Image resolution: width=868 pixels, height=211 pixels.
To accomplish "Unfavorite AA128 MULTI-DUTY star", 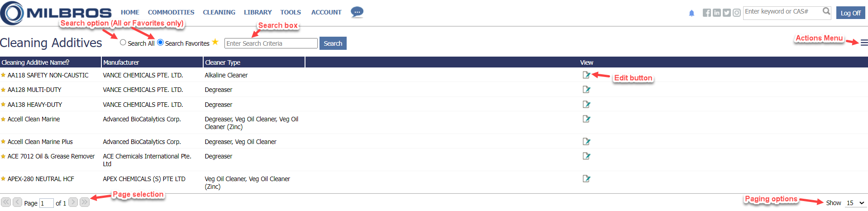I will coord(3,90).
